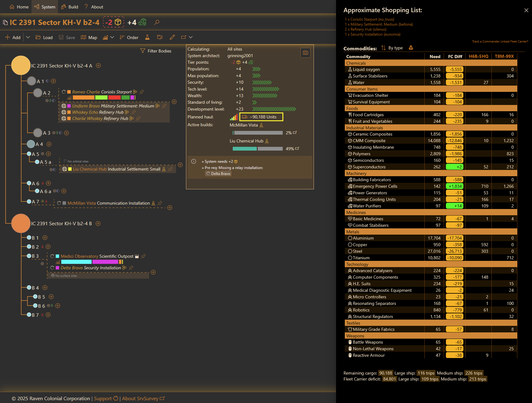Click Track a Commander Linked Fleet Carrier link
532x403 pixels.
pos(500,41)
